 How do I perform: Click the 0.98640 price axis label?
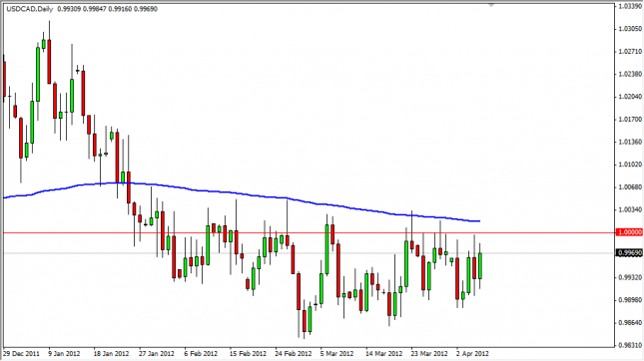pyautogui.click(x=630, y=322)
